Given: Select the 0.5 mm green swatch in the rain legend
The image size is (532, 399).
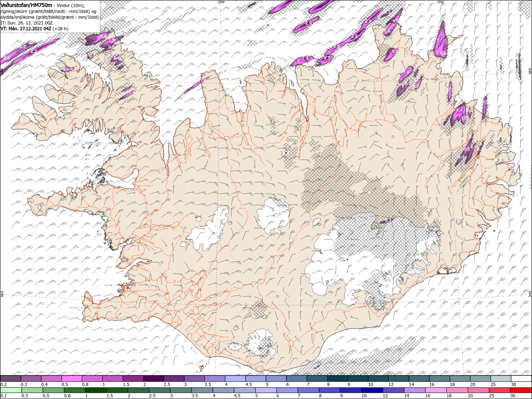Looking at the screenshot, I should click(54, 390).
